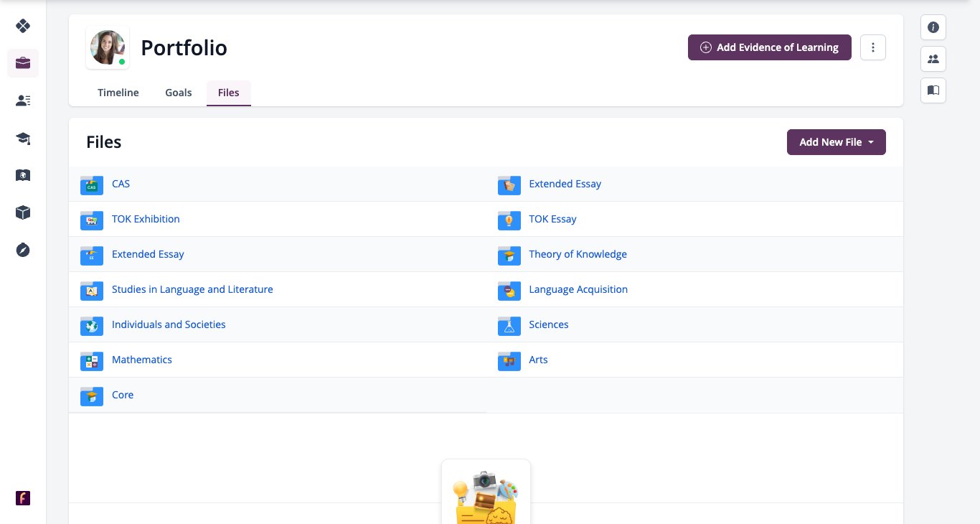980x524 pixels.
Task: Open the three-dot more options menu
Action: coord(873,47)
